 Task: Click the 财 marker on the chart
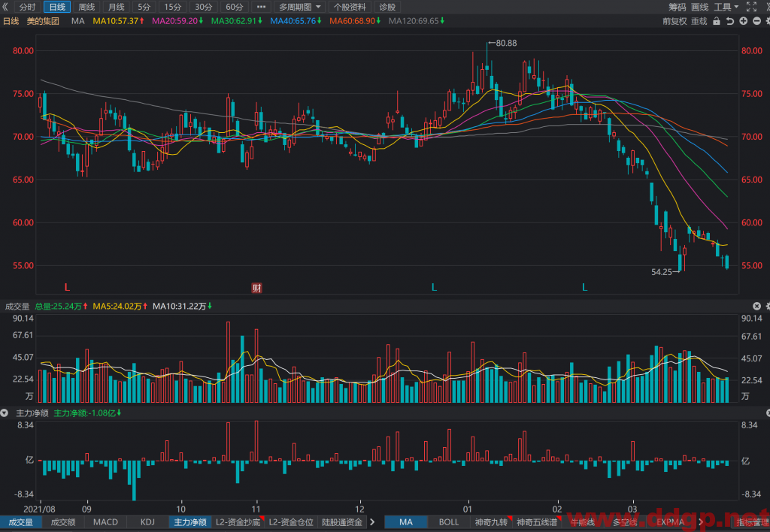(256, 288)
